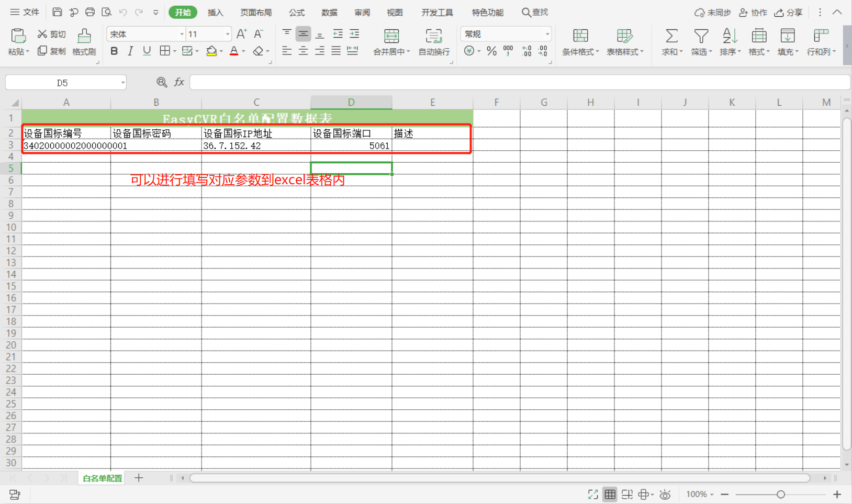
Task: Click the Save icon in quick toolbar
Action: coord(58,12)
